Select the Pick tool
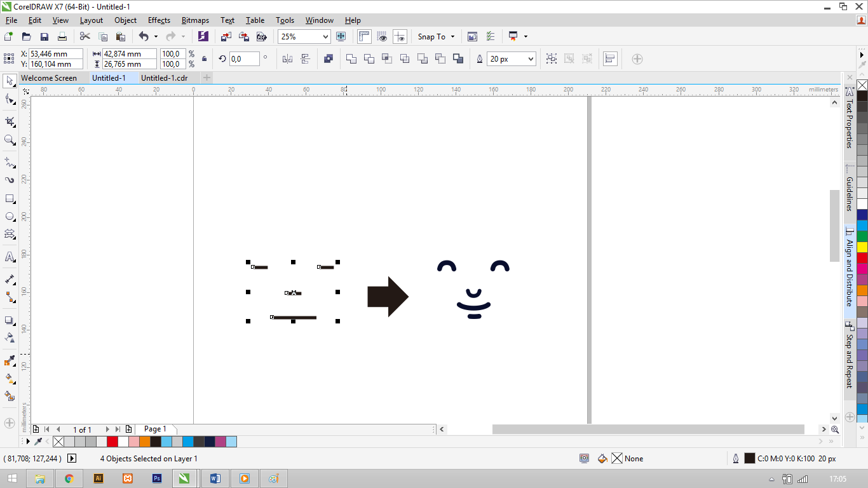Screen dimensions: 868x488 (x=9, y=83)
